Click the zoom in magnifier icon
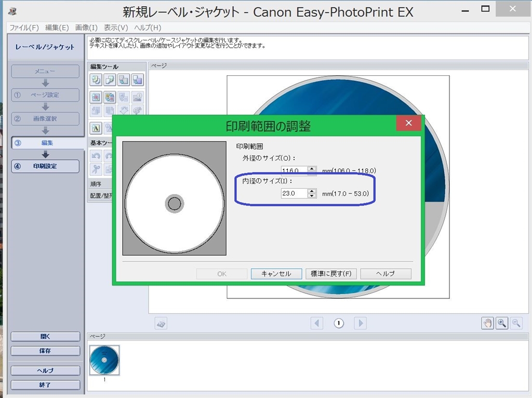 click(x=502, y=323)
